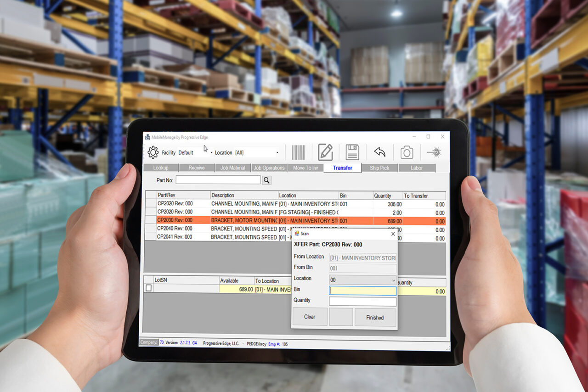The height and width of the screenshot is (392, 588).
Task: Toggle the LotSN row checkbox
Action: click(x=148, y=288)
